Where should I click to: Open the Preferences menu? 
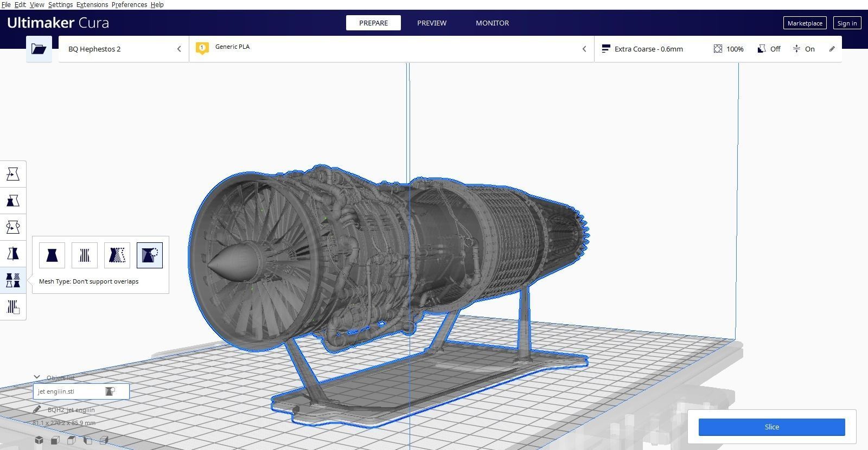tap(129, 4)
